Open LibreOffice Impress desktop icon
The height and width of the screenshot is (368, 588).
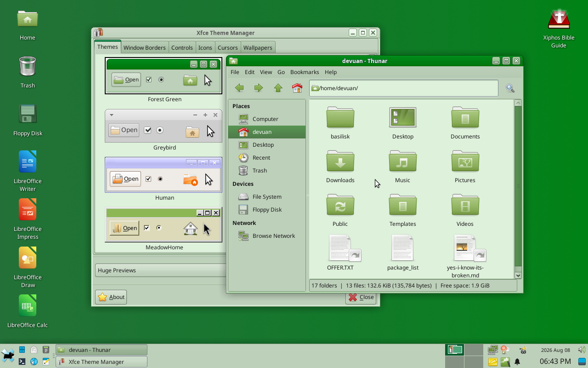[28, 218]
